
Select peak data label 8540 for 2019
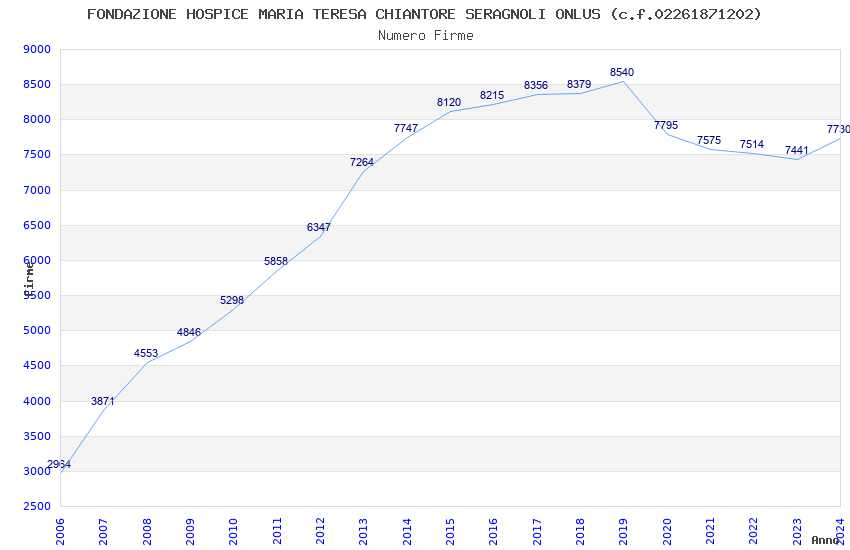point(622,72)
